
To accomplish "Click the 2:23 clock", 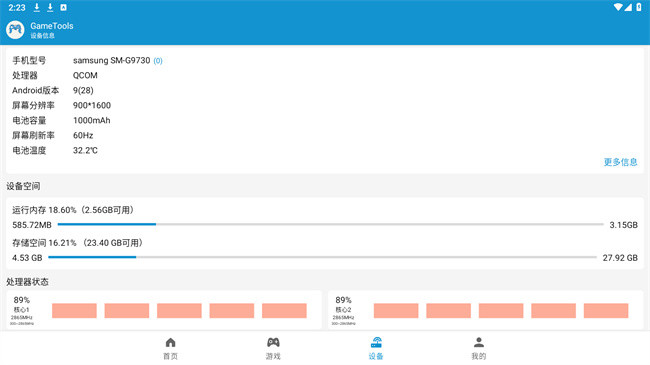I will [x=17, y=7].
